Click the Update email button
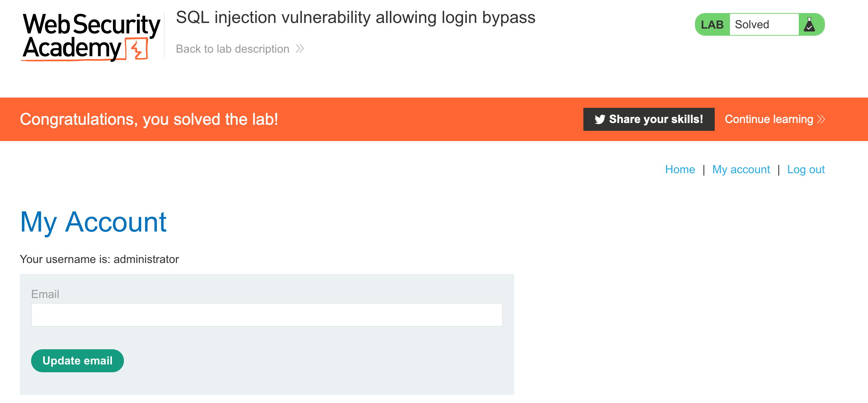 click(77, 361)
